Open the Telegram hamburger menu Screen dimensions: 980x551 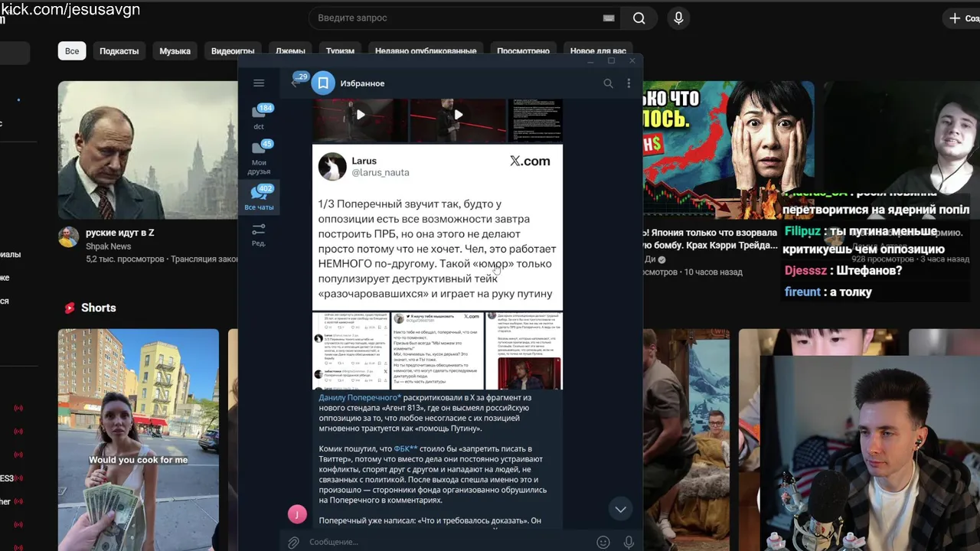point(259,83)
